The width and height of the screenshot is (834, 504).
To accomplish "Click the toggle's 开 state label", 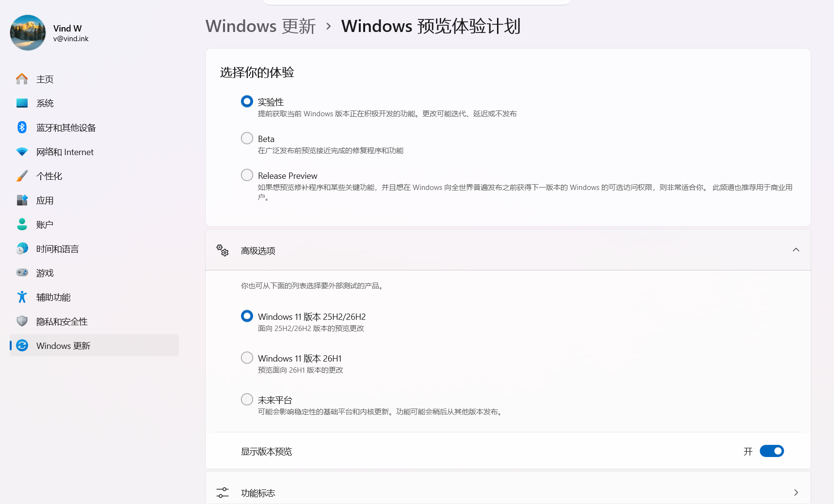I will [x=748, y=452].
